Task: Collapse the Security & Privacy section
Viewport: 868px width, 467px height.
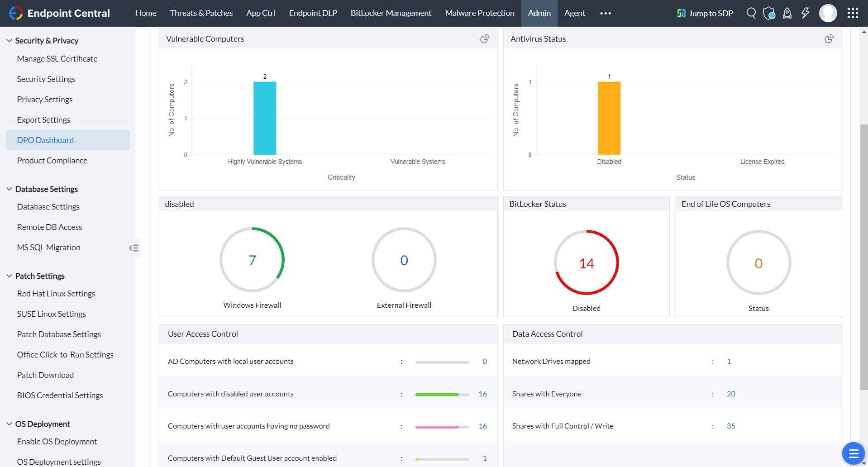Action: 9,40
